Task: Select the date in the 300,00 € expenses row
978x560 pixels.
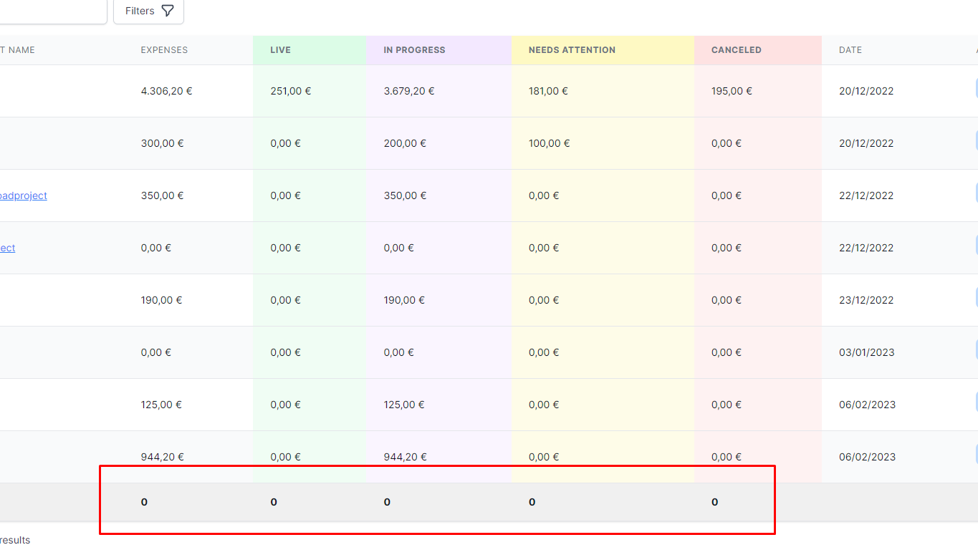Action: point(866,143)
